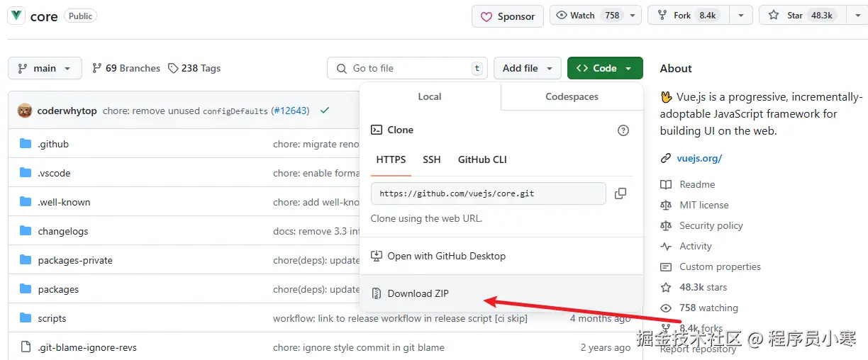The image size is (868, 360).
Task: Click Open with GitHub Desktop
Action: [501, 256]
